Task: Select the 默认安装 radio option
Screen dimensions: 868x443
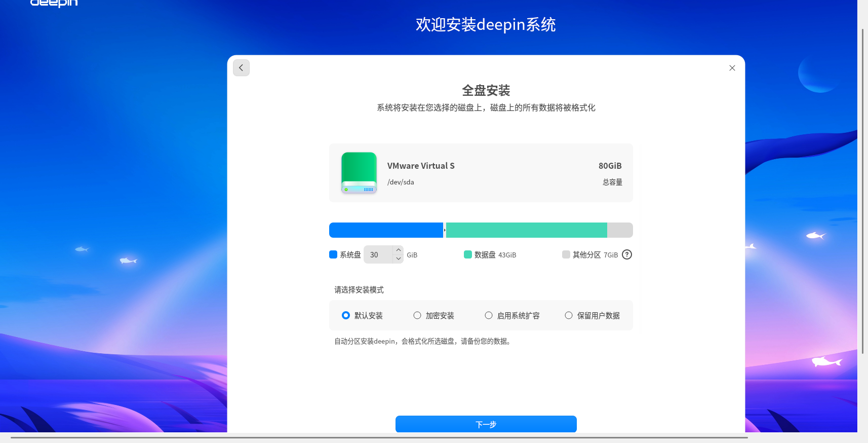Action: pos(346,315)
